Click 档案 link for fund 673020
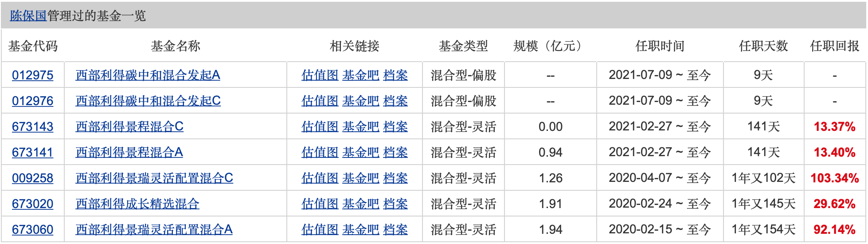This screenshot has height=244, width=868. tap(395, 204)
